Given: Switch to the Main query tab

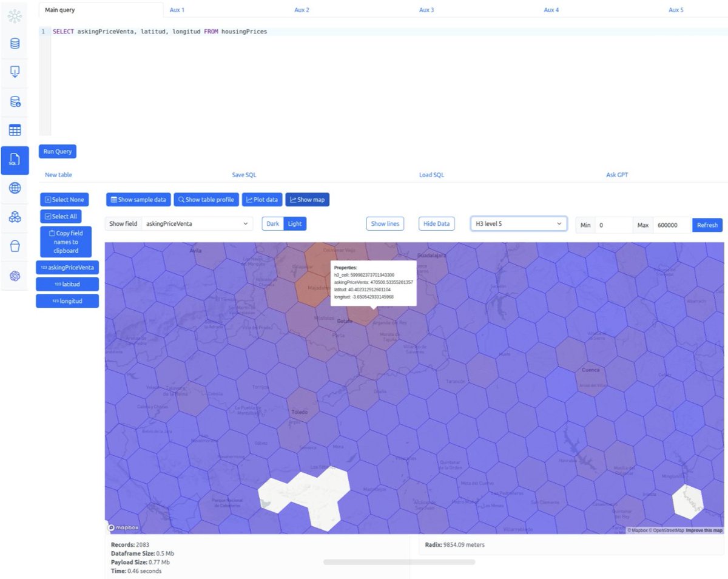Looking at the screenshot, I should point(101,10).
